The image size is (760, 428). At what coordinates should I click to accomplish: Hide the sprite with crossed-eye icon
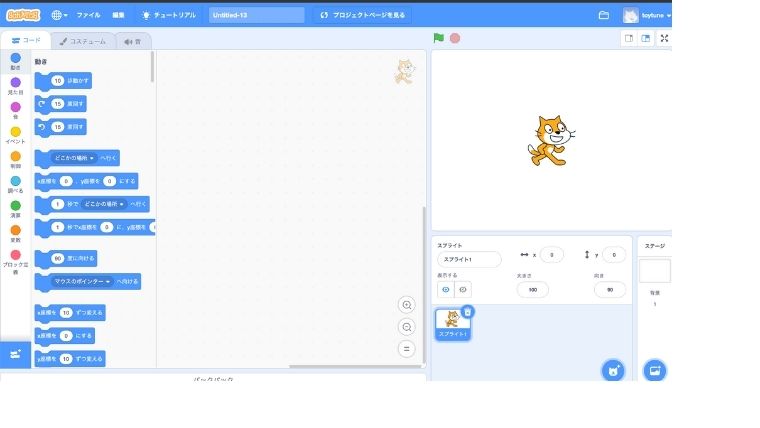click(463, 290)
